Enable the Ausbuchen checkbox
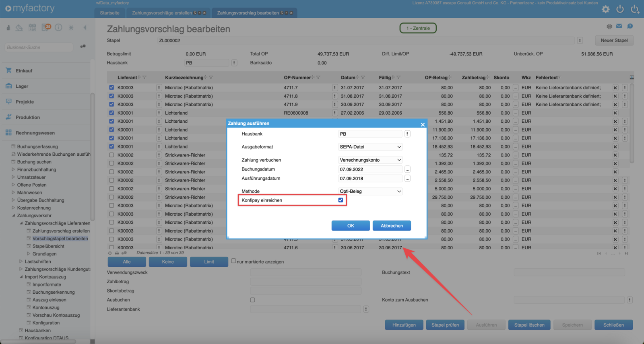This screenshot has width=644, height=344. [252, 300]
